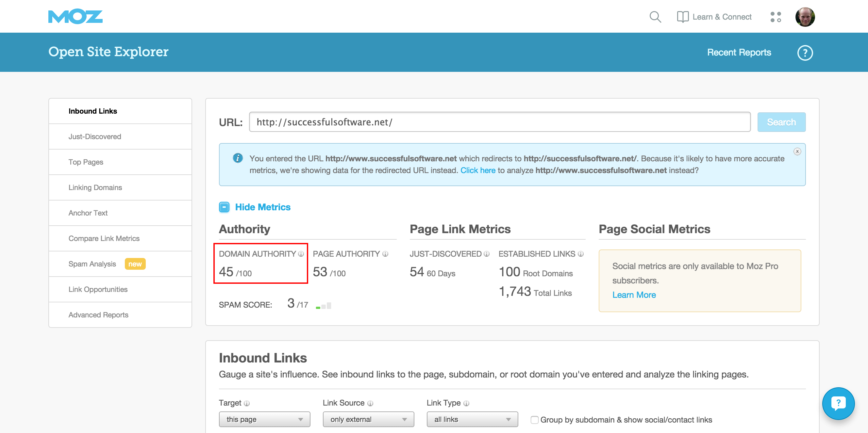
Task: Expand the Link Source 'only external' dropdown
Action: pos(368,419)
